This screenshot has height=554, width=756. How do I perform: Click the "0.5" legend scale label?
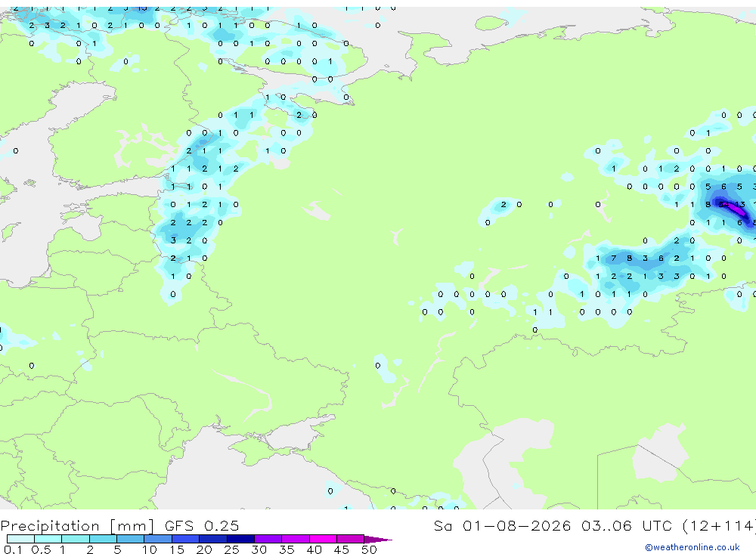tap(41, 549)
